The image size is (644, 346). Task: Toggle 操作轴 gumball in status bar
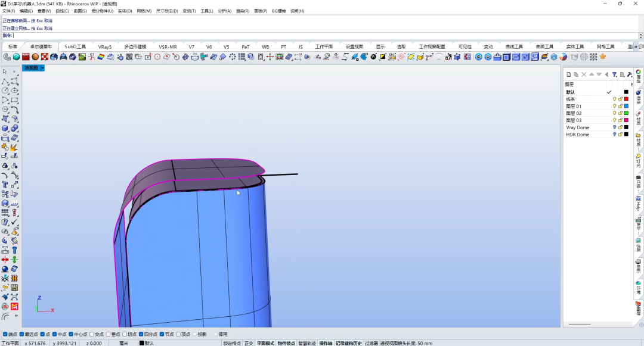(x=326, y=343)
